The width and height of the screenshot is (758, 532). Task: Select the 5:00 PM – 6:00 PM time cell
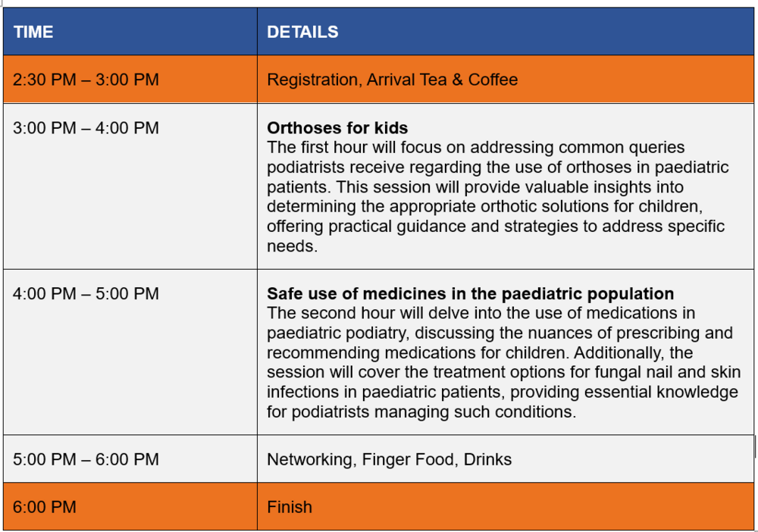[x=86, y=459]
